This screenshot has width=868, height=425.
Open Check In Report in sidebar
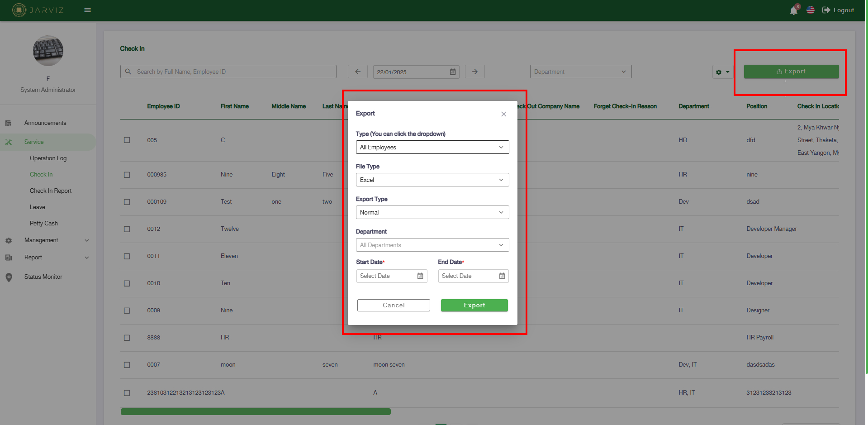[51, 191]
